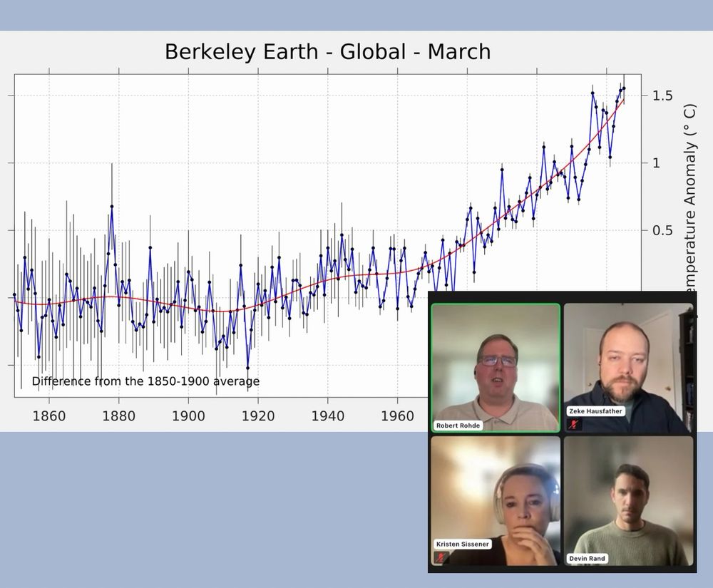
Task: Click the 1960 x-axis label
Action: coord(397,416)
